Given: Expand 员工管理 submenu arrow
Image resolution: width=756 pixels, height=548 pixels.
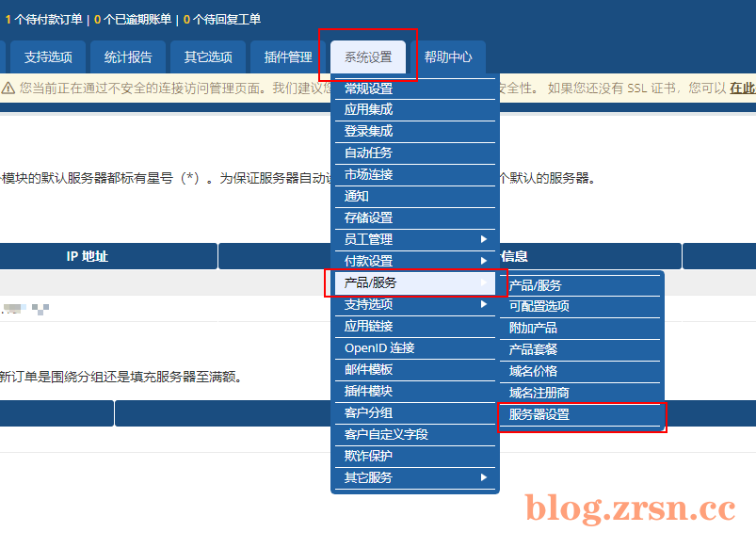Looking at the screenshot, I should pos(484,239).
